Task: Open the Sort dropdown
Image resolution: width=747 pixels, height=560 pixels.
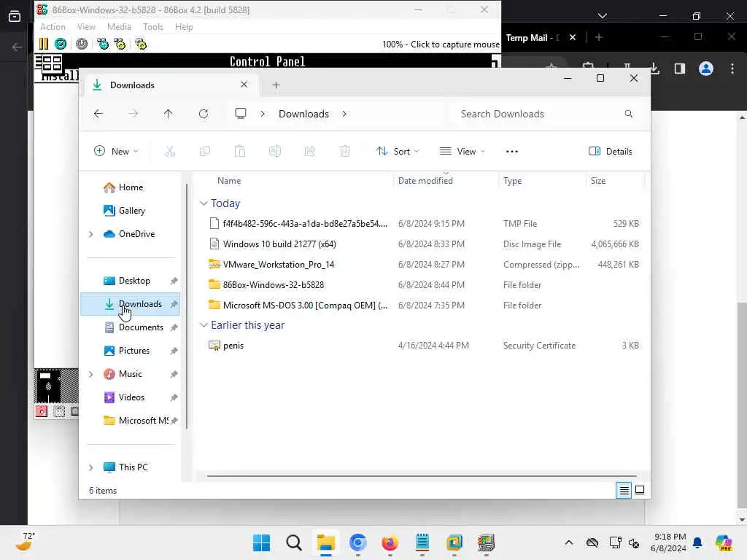Action: [398, 152]
